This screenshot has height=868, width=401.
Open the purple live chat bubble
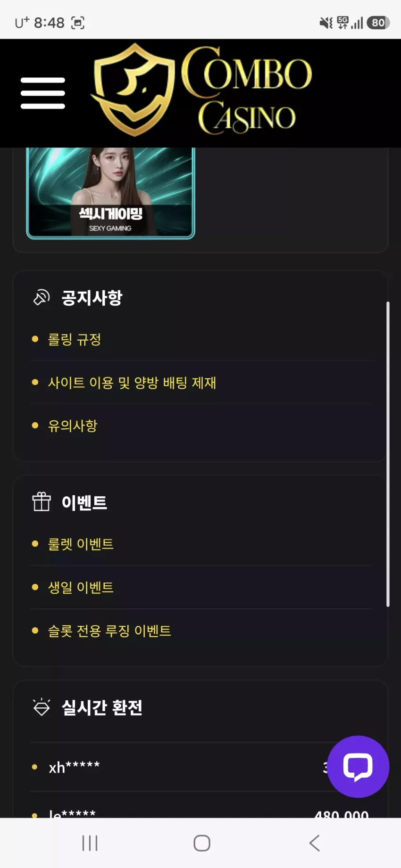(x=358, y=767)
